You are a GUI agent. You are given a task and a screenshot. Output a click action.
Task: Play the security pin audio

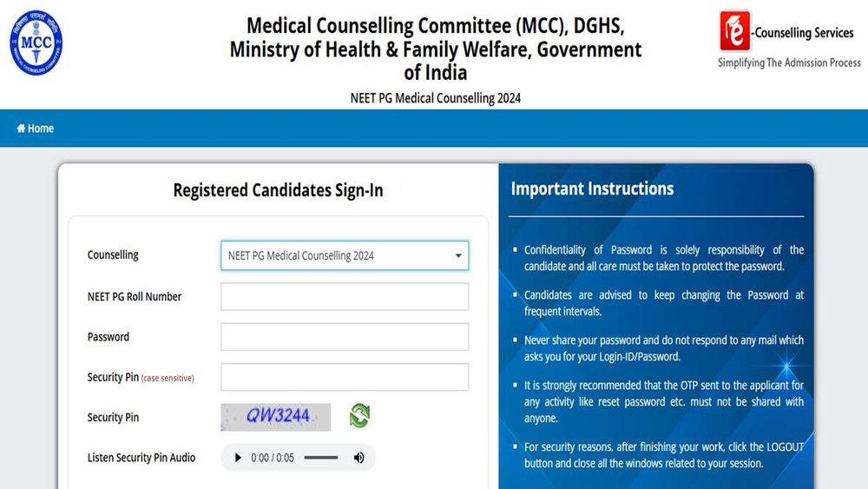238,458
